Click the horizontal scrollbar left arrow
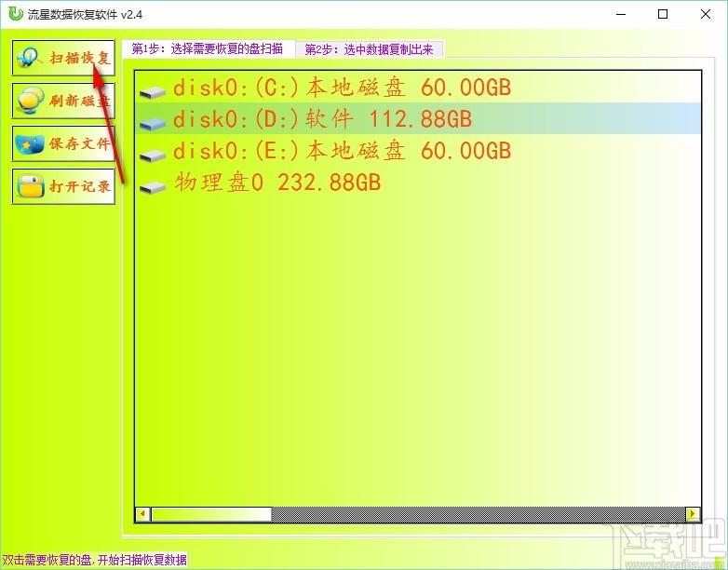The width and height of the screenshot is (728, 570). [142, 514]
